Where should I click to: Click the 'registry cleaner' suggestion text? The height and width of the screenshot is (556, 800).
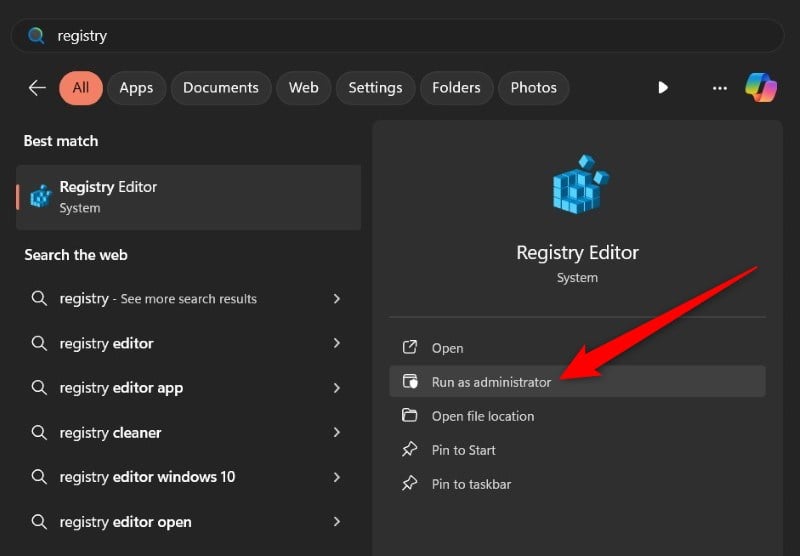[x=110, y=433]
